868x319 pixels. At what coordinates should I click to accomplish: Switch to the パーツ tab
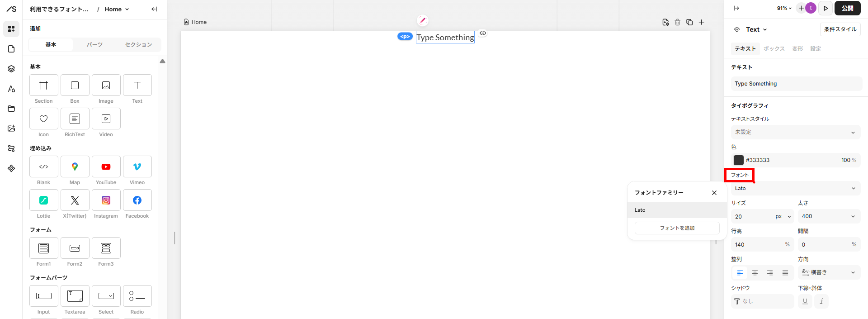tap(95, 45)
